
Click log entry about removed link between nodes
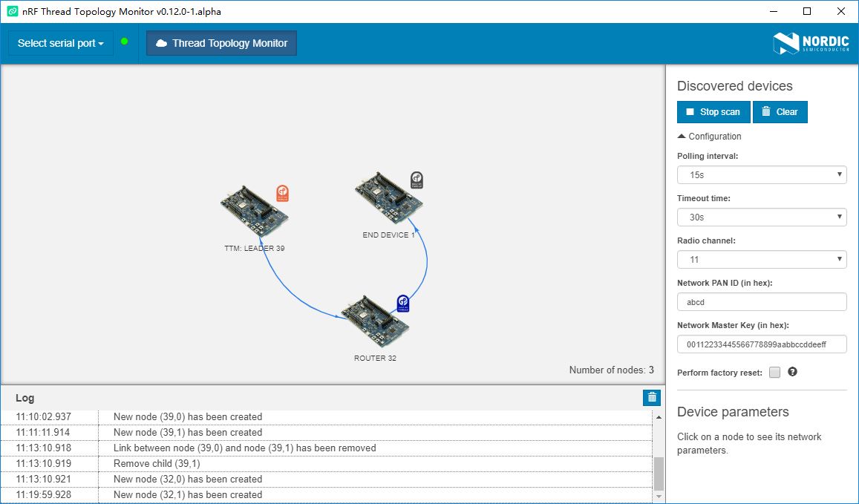click(x=244, y=448)
